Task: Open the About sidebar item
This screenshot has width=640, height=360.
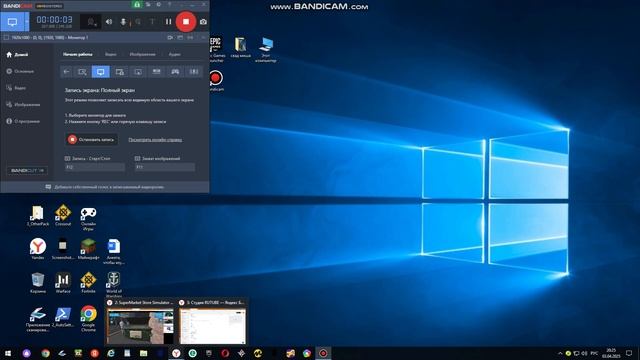Action: coord(23,121)
